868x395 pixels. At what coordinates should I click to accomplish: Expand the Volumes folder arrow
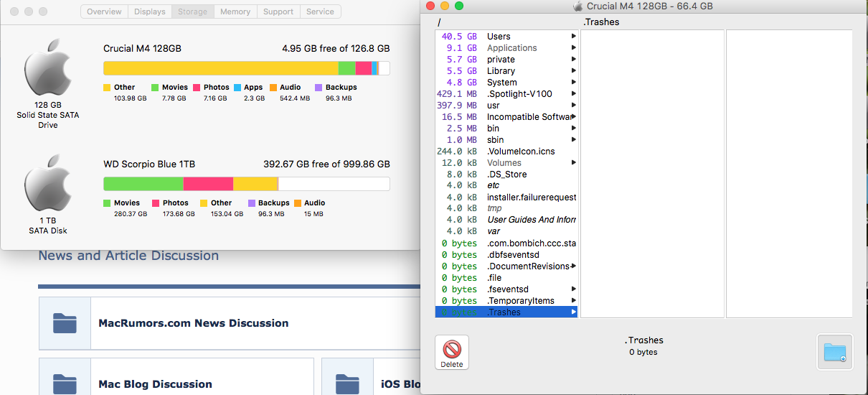[x=573, y=162]
